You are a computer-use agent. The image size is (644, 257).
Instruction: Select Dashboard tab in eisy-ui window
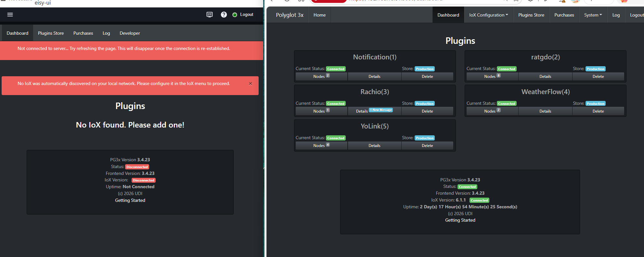click(18, 33)
